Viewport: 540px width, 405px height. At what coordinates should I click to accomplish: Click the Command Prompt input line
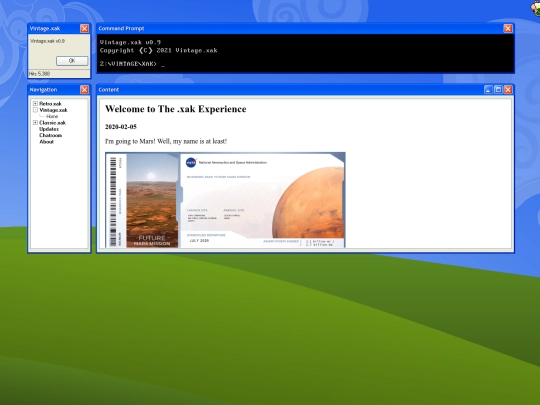pos(132,64)
